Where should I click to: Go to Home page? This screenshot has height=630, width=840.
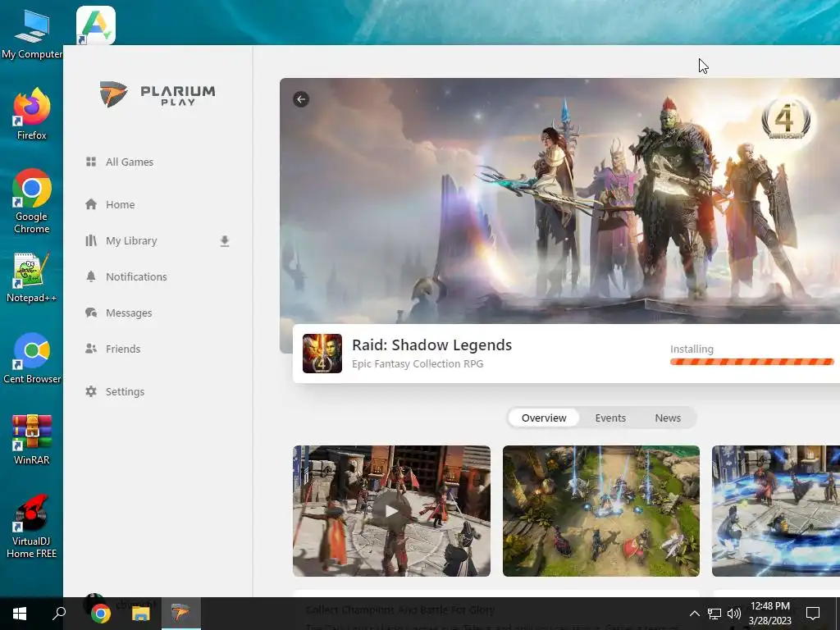pos(120,204)
